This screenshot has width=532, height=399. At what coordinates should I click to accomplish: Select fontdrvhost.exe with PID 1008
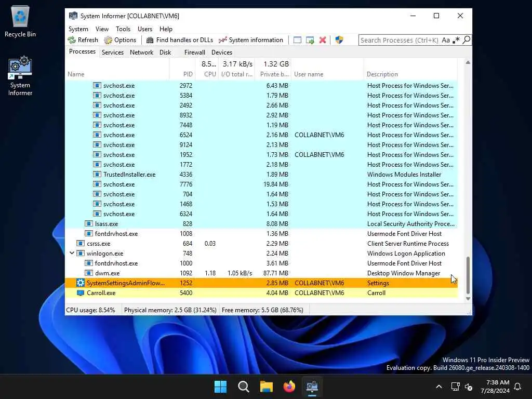point(261,234)
